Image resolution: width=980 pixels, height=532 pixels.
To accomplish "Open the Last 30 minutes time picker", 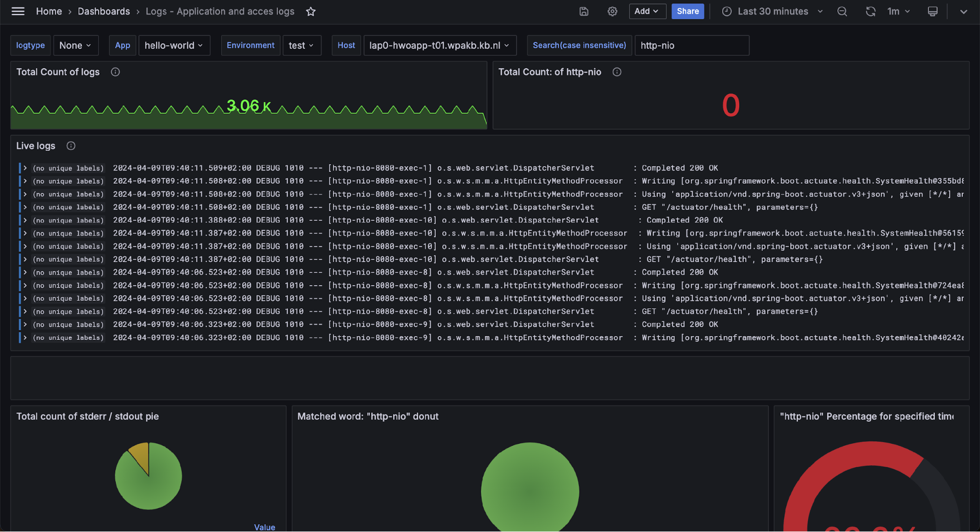I will 772,11.
